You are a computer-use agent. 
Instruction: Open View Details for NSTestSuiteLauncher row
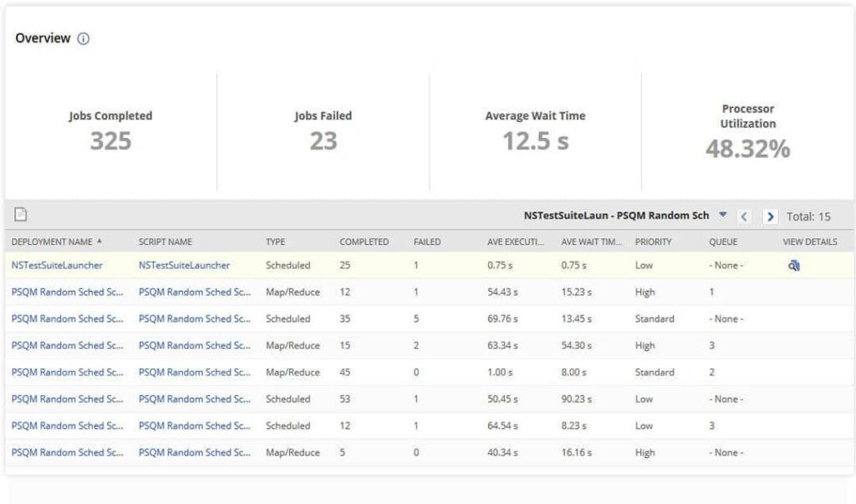point(794,266)
